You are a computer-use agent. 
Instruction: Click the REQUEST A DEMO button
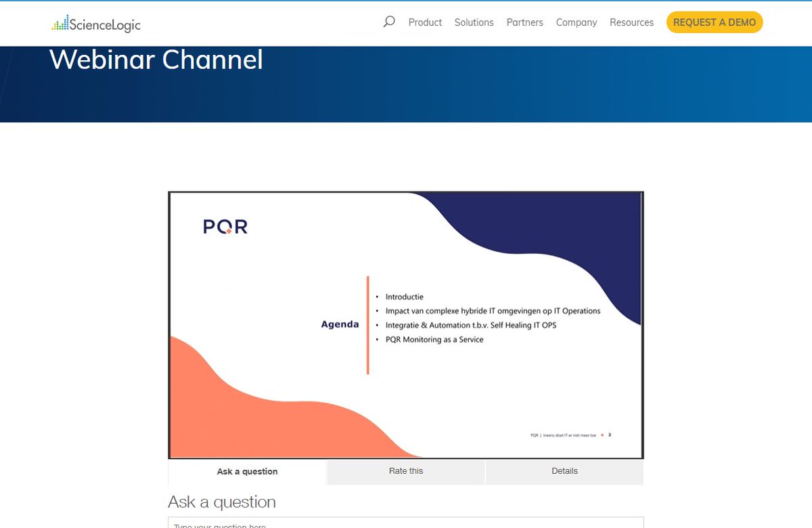715,22
